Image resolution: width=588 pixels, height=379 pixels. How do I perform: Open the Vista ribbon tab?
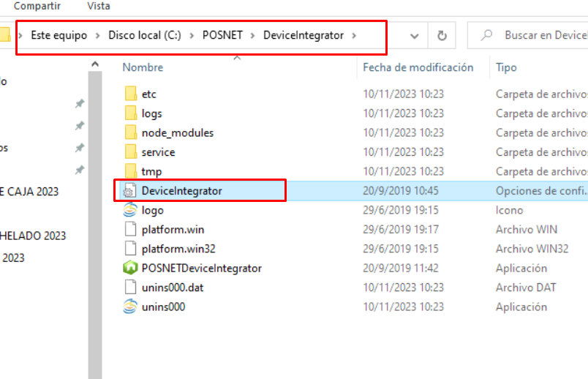point(99,6)
